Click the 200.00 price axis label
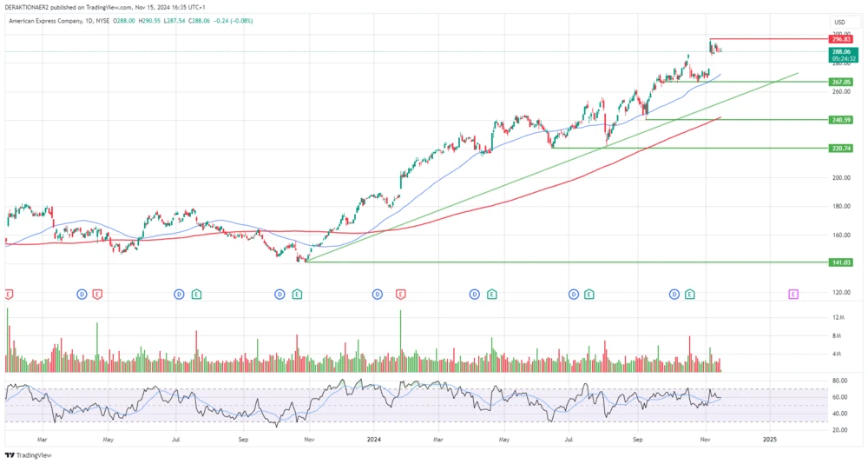 (841, 178)
